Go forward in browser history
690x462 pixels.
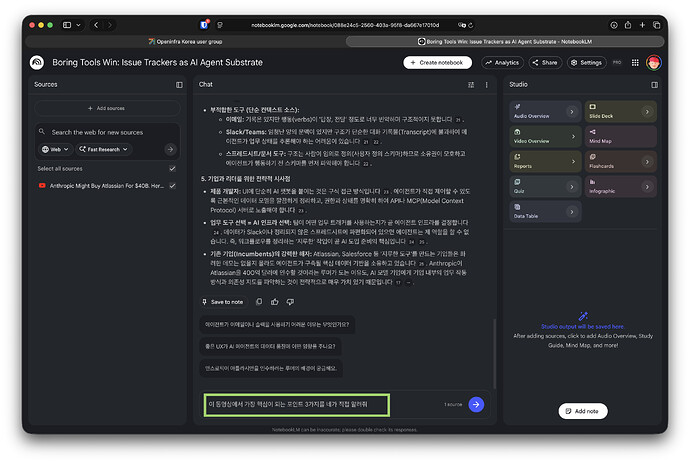pyautogui.click(x=110, y=25)
